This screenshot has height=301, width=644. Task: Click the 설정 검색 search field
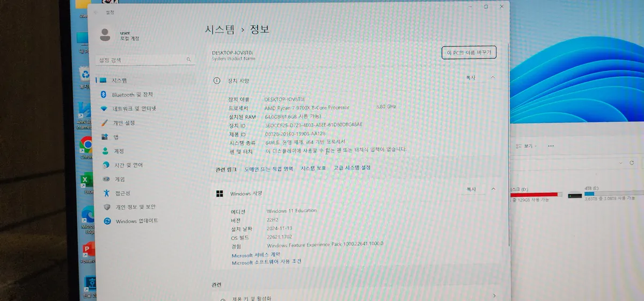145,60
